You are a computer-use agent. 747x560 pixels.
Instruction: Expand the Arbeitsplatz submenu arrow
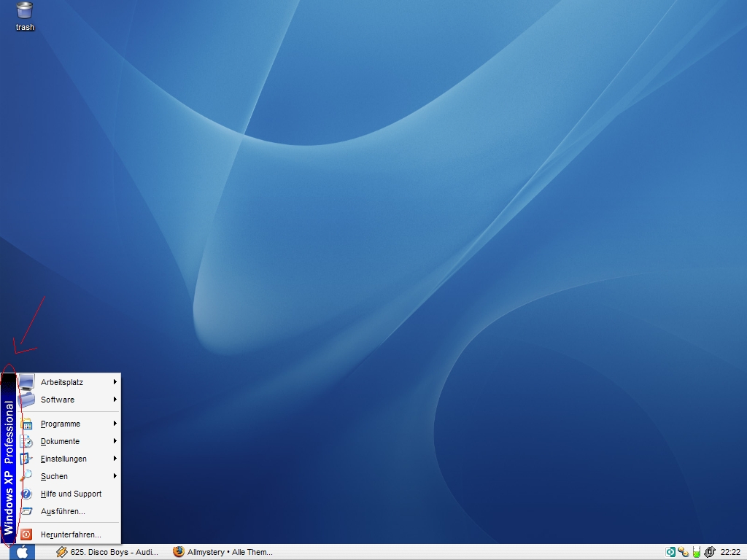click(x=115, y=382)
